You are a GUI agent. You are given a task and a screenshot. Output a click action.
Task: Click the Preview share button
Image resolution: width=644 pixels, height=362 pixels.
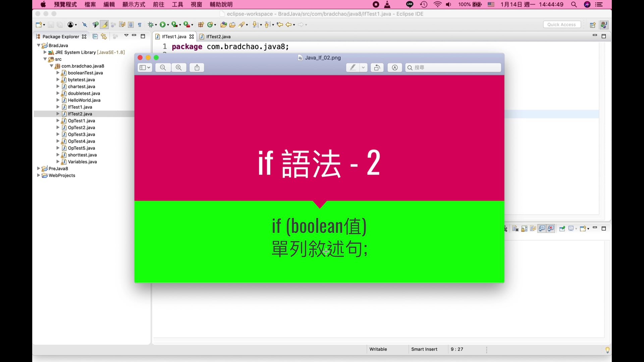pos(197,68)
